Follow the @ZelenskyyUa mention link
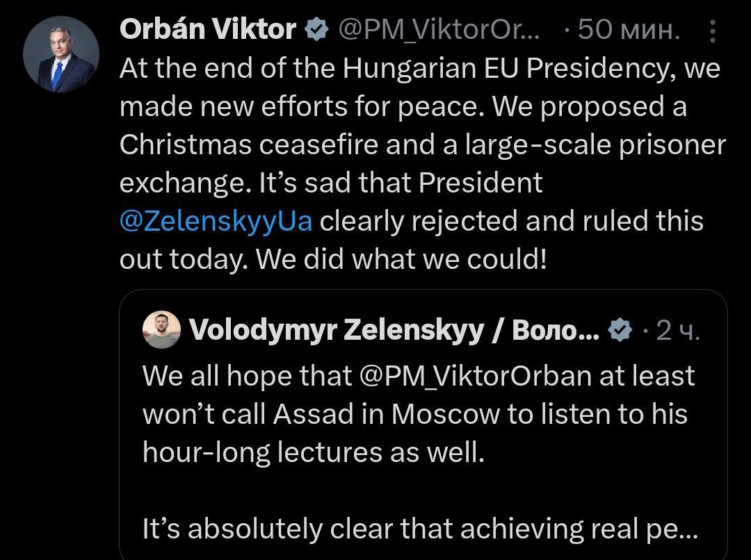The height and width of the screenshot is (560, 751). point(216,221)
